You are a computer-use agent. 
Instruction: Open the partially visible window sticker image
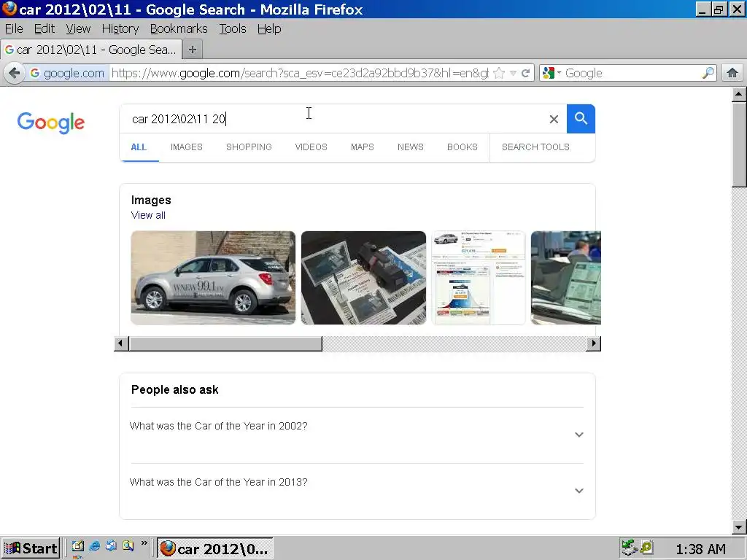click(566, 278)
